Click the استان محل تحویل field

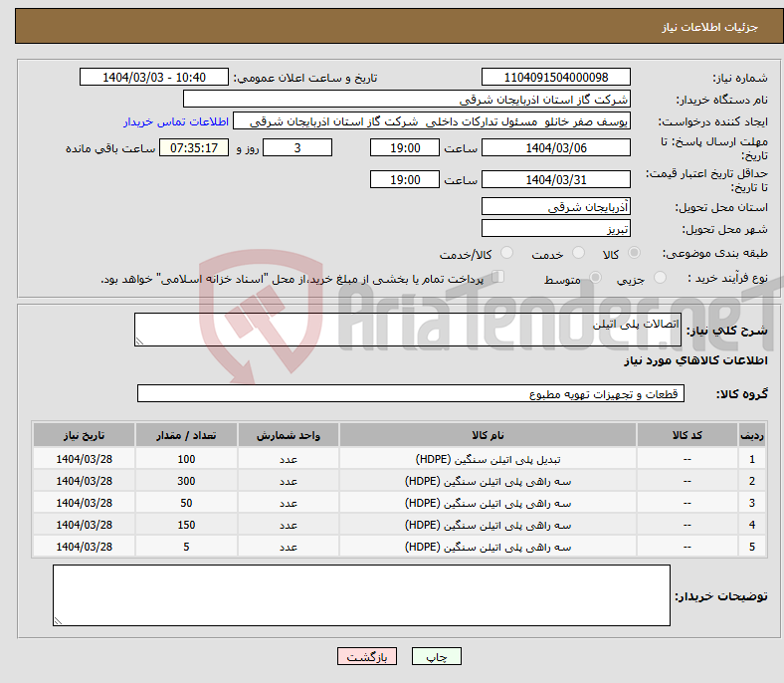(555, 207)
